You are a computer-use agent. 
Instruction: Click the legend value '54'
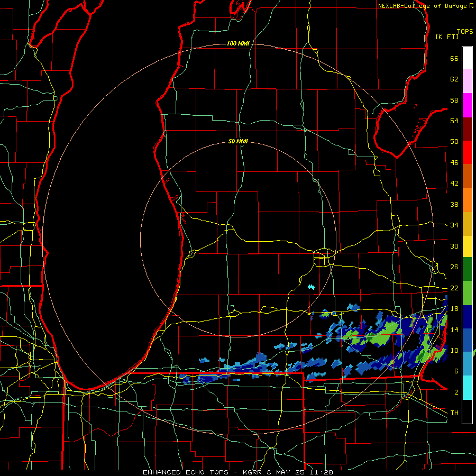(454, 121)
